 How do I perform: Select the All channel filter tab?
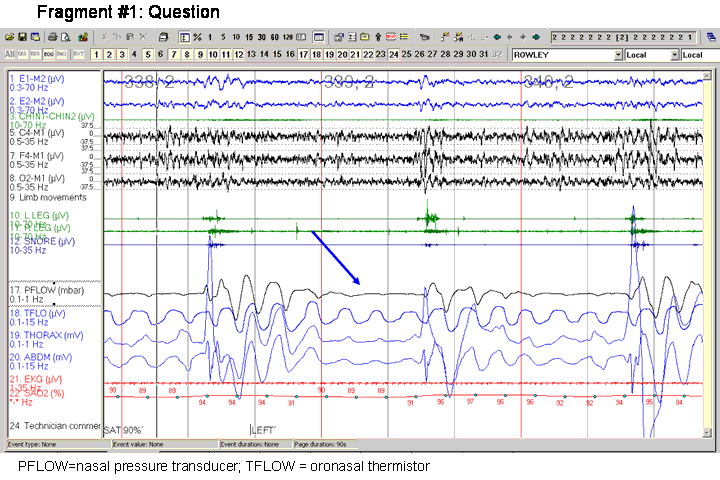pyautogui.click(x=9, y=54)
